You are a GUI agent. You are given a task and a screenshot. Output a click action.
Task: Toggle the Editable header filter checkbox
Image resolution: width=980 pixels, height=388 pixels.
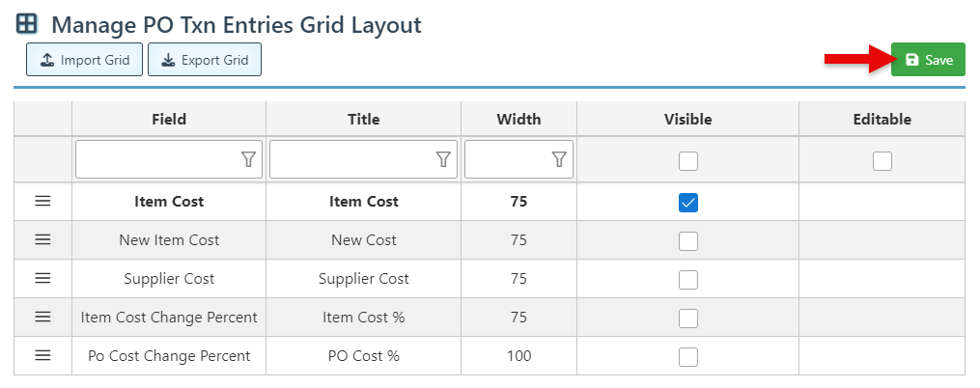coord(882,161)
